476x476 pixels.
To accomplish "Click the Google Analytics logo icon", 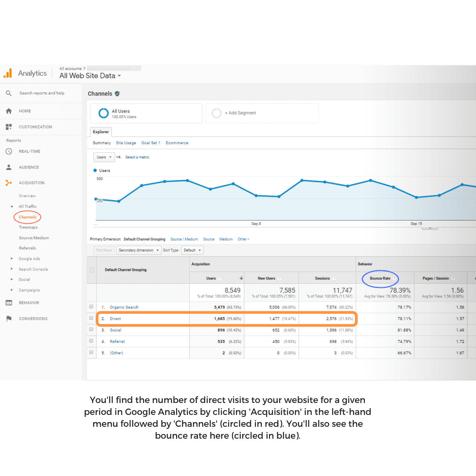I will click(8, 73).
